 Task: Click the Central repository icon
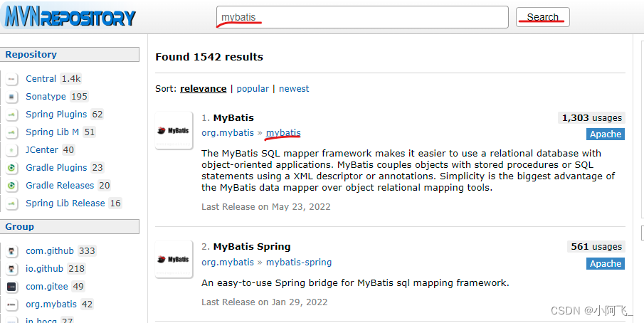12,79
